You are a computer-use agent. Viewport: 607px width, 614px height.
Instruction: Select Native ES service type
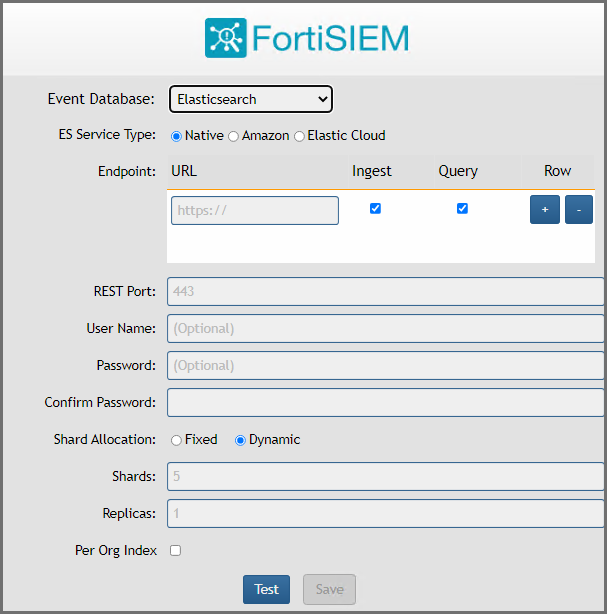pos(177,136)
